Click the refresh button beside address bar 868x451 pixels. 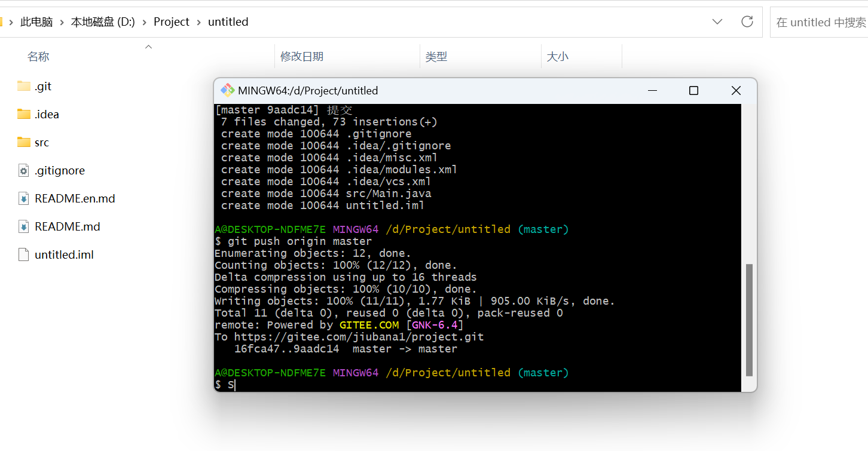pyautogui.click(x=747, y=22)
